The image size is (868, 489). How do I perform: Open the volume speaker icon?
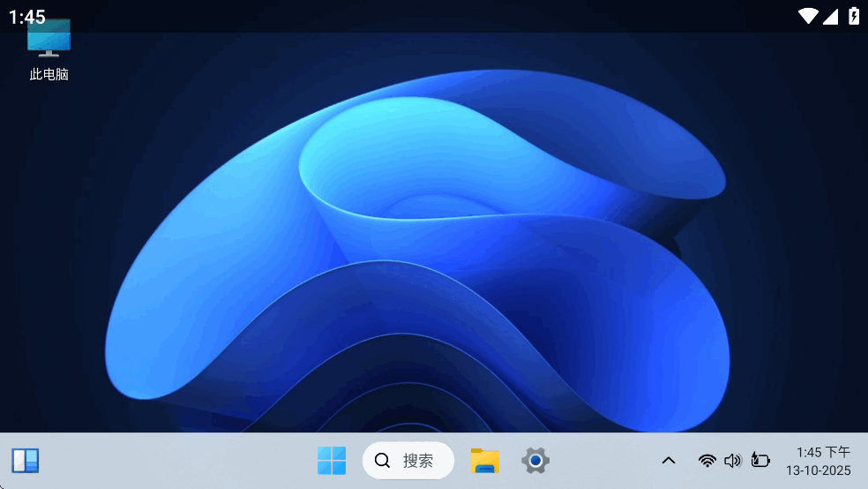[x=732, y=460]
